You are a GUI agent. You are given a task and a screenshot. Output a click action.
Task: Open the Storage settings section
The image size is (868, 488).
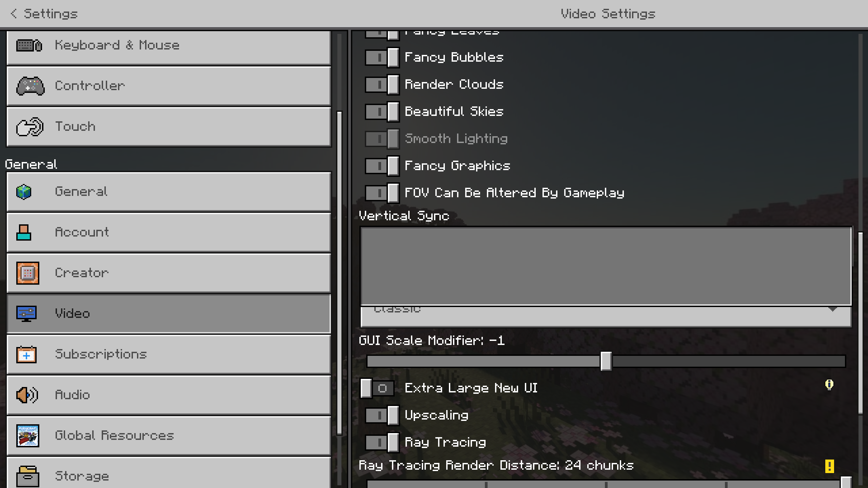coord(169,474)
